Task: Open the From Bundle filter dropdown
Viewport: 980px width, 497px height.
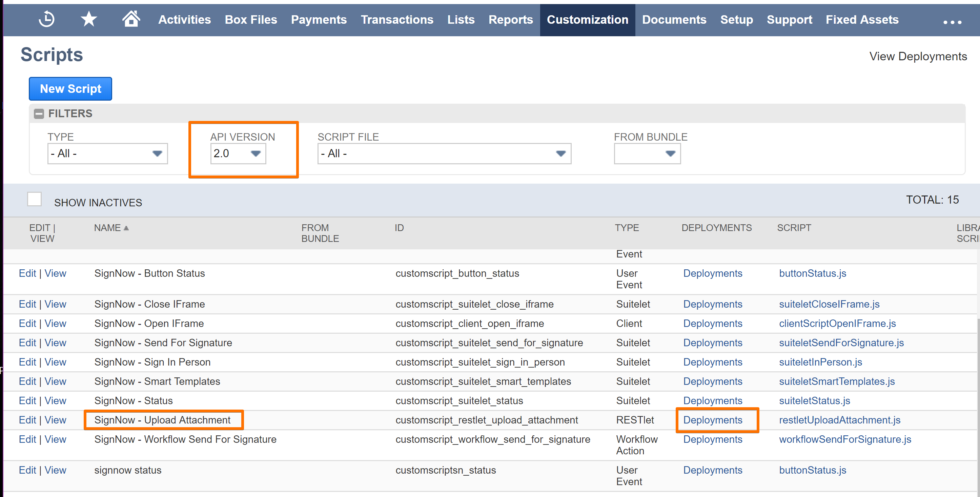Action: [x=647, y=153]
